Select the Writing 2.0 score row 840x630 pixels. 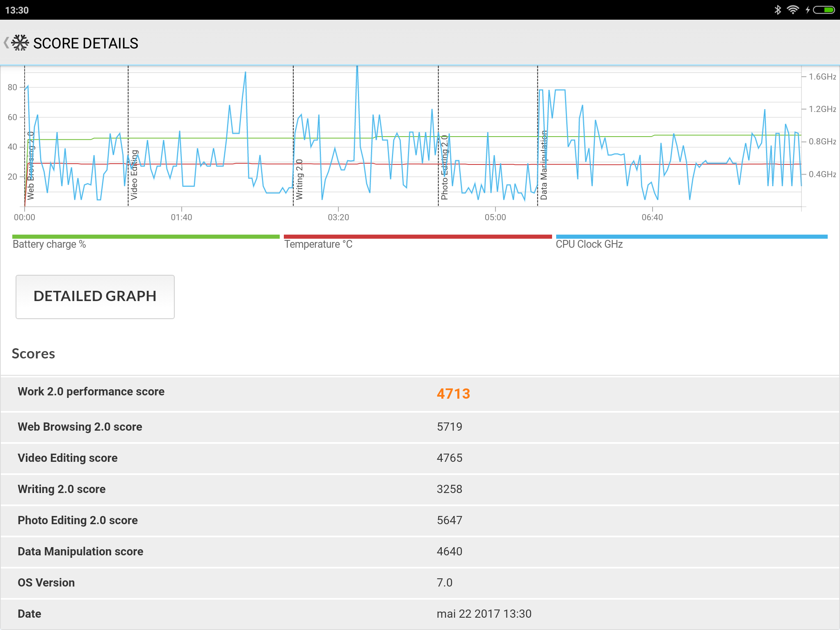point(62,489)
